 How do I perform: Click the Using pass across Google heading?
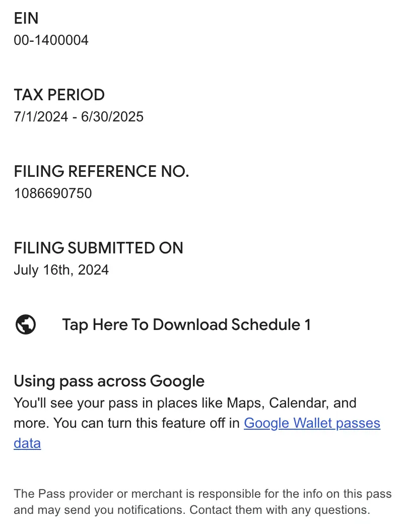point(109,381)
